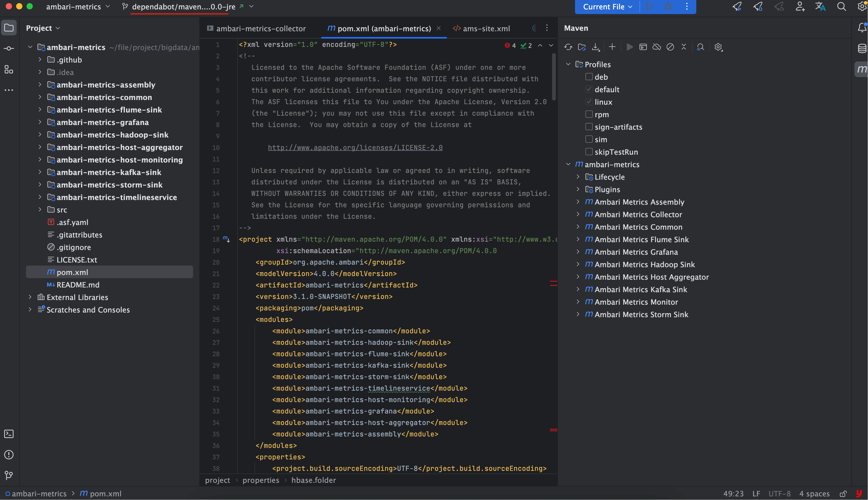Viewport: 868px width, 500px height.
Task: Expand the External Libraries node
Action: (30, 297)
